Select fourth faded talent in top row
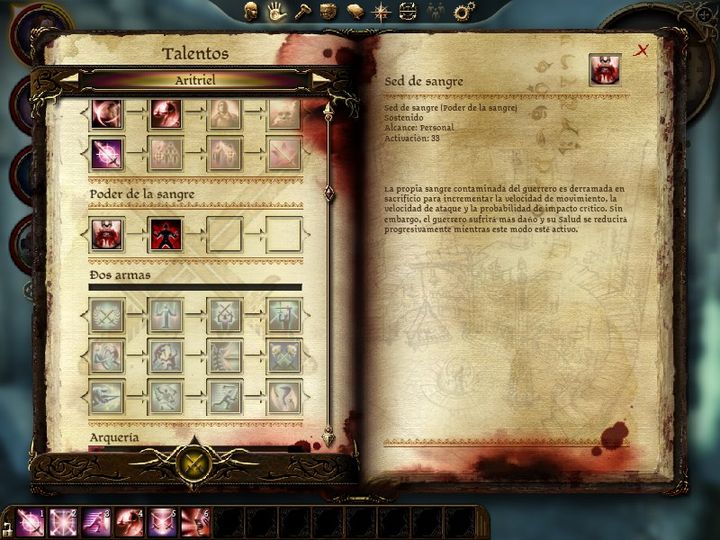 tap(284, 113)
